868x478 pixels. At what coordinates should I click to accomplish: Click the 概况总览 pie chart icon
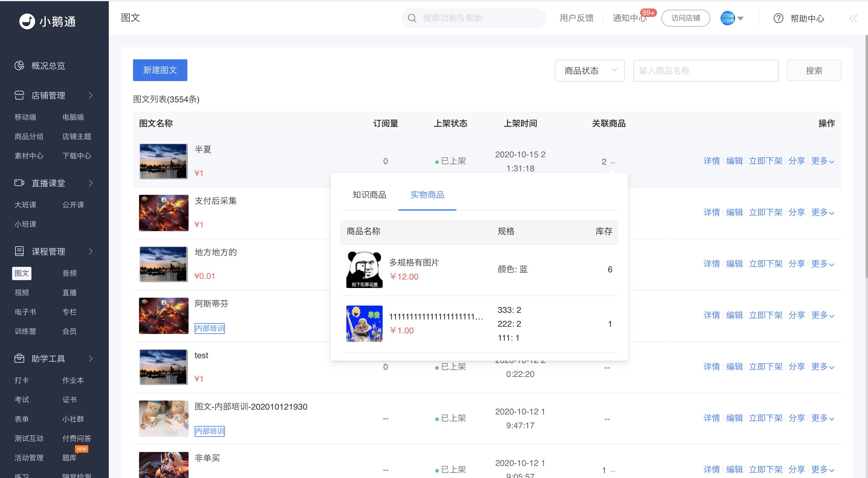[x=19, y=65]
